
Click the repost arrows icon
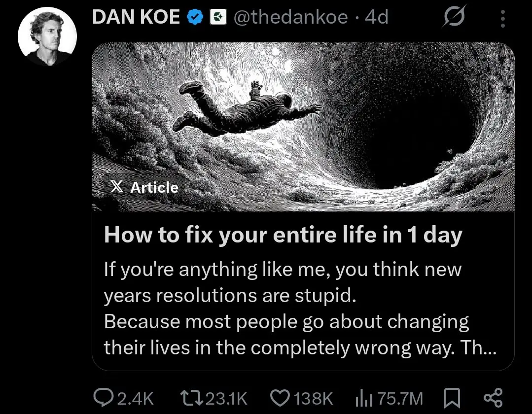[x=191, y=398]
